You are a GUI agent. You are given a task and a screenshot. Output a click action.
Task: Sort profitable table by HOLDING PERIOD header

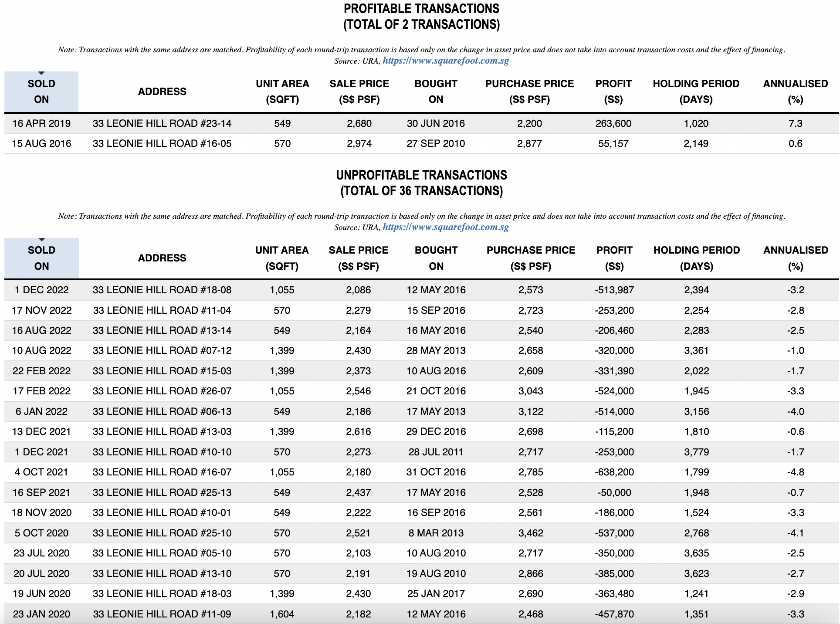[x=696, y=92]
